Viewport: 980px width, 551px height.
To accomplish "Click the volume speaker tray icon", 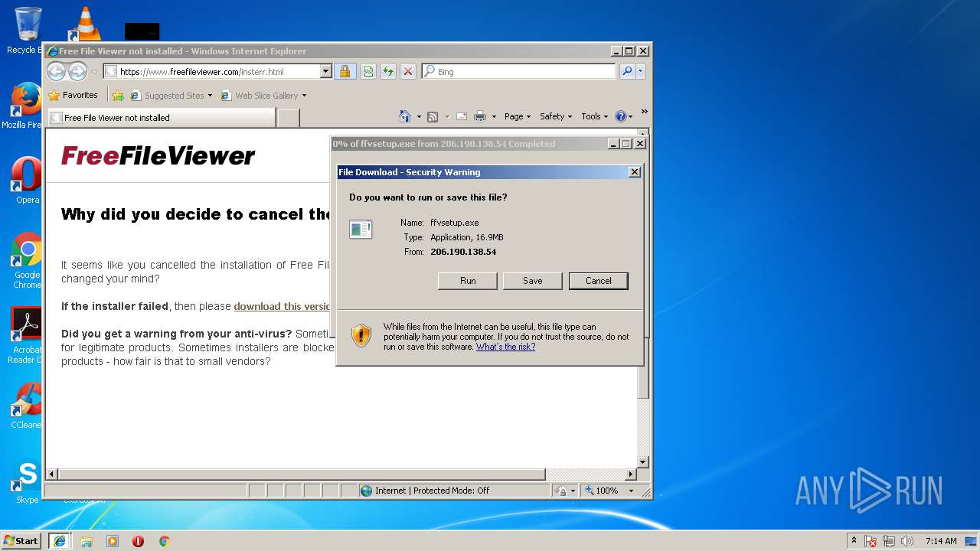I will pyautogui.click(x=907, y=541).
